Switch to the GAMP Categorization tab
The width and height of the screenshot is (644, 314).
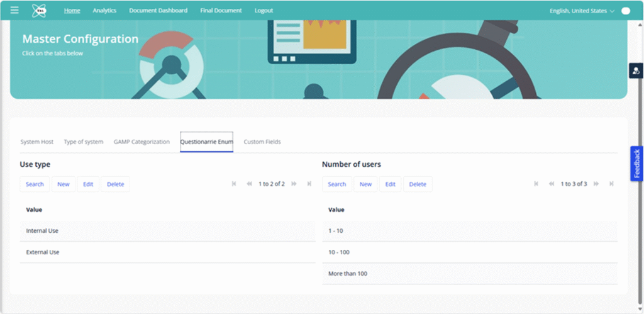point(142,142)
